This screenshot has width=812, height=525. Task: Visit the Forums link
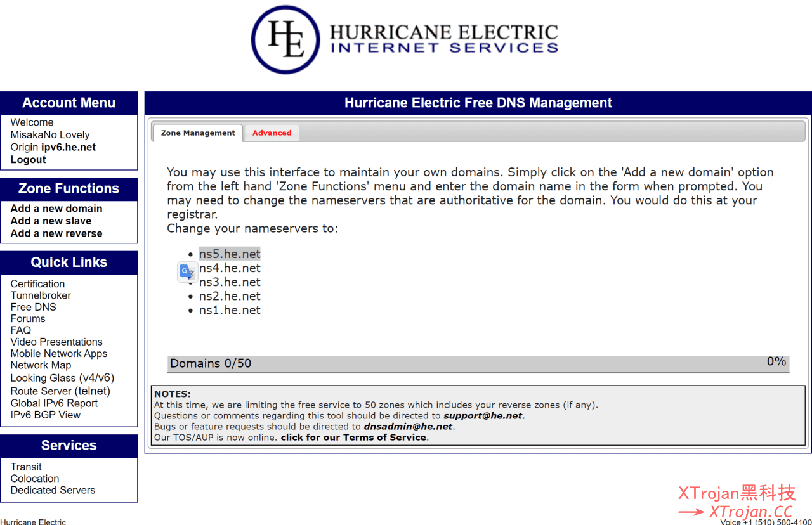tap(28, 319)
